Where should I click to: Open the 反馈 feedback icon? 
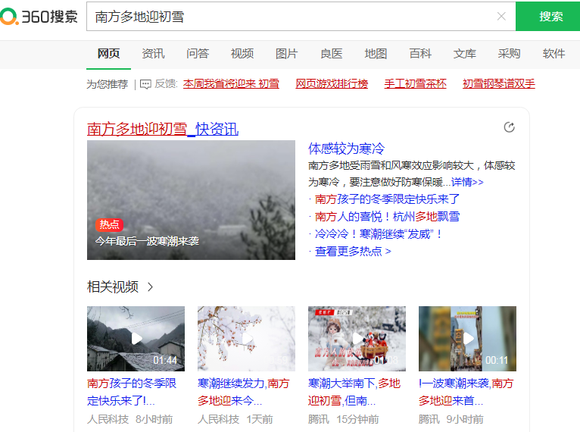(x=145, y=84)
